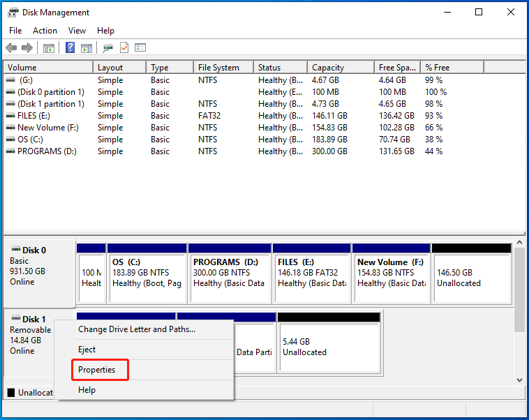This screenshot has height=420, width=529.
Task: Click the 131.65 GB free space cell
Action: pos(396,151)
